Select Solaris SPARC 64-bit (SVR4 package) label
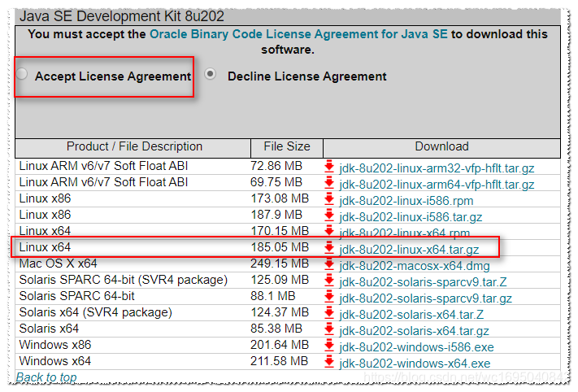Viewport: 578px width, 392px height. 123,280
